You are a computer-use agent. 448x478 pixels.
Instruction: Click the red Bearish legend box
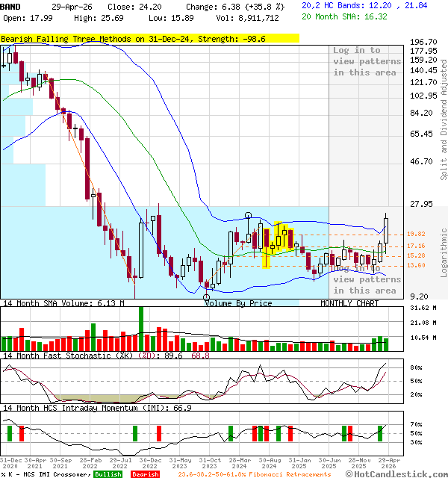pos(145,474)
